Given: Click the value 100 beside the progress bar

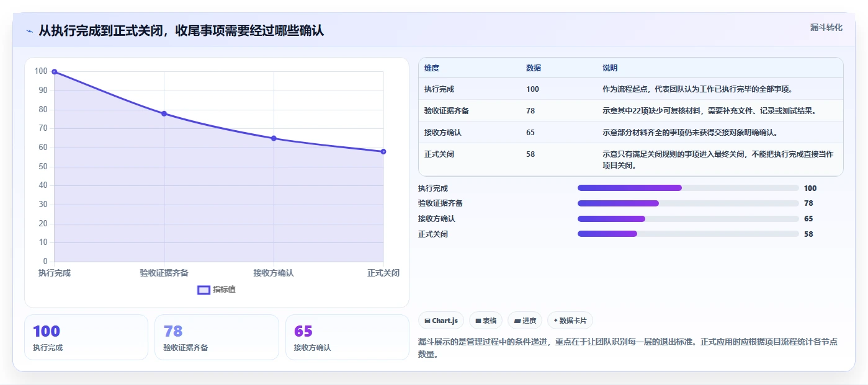Looking at the screenshot, I should [x=810, y=188].
